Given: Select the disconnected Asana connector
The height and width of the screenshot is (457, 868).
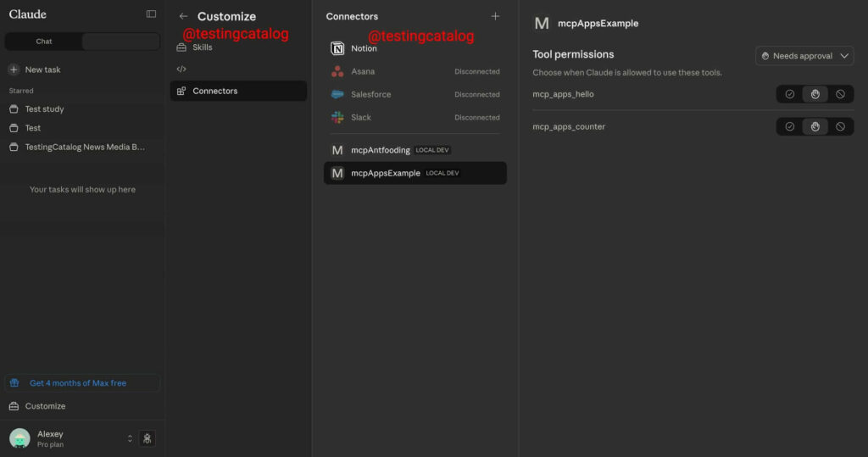Looking at the screenshot, I should coord(415,71).
